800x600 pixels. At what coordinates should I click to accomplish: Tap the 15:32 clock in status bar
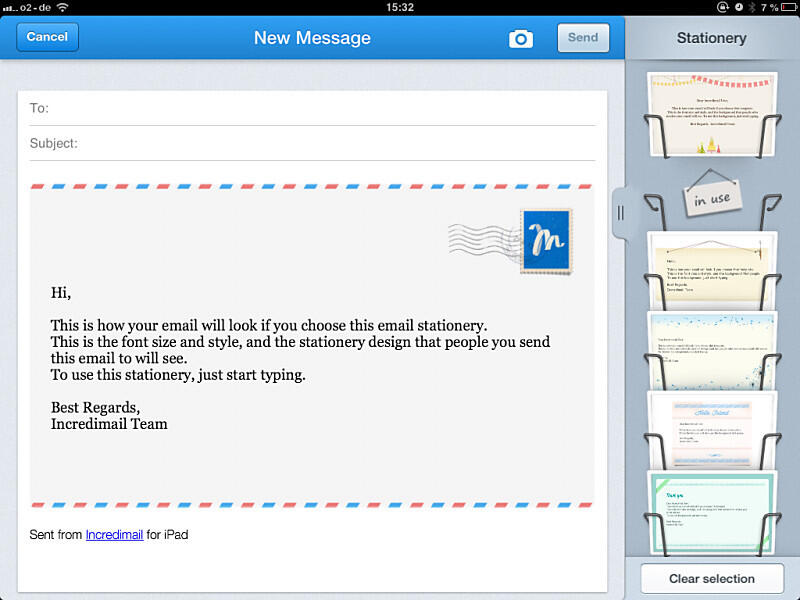(x=400, y=7)
